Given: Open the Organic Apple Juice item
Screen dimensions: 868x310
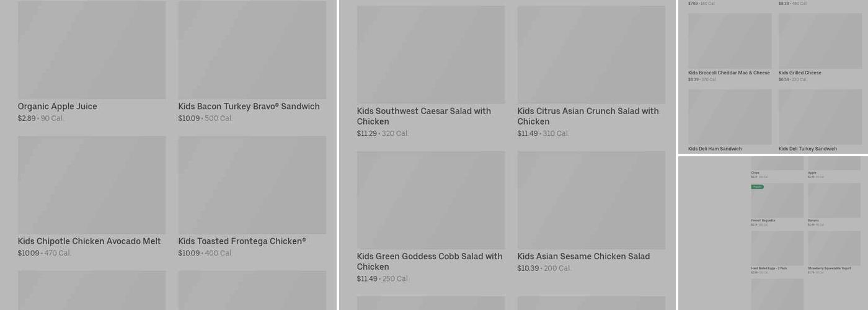Looking at the screenshot, I should 58,107.
